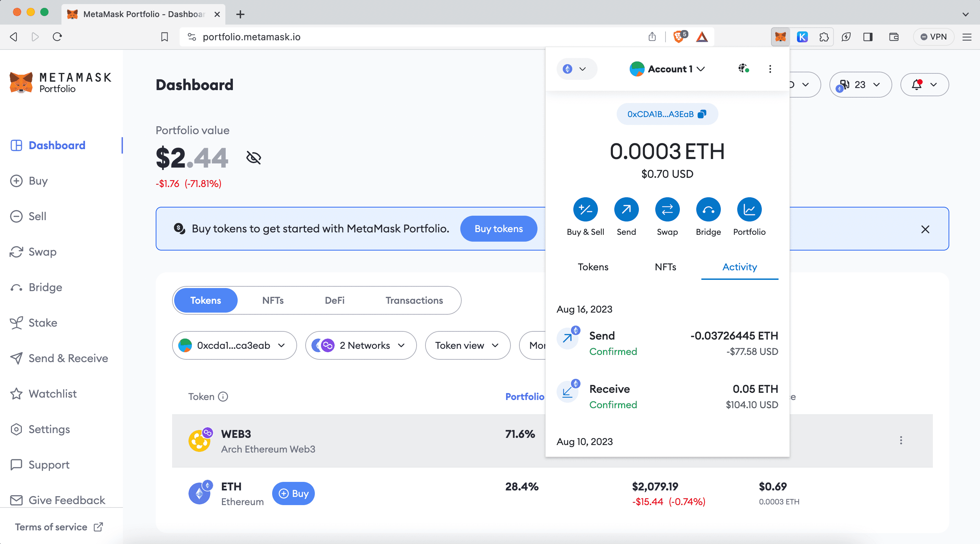This screenshot has height=544, width=980.
Task: Open Sell in the sidebar
Action: (x=28, y=216)
